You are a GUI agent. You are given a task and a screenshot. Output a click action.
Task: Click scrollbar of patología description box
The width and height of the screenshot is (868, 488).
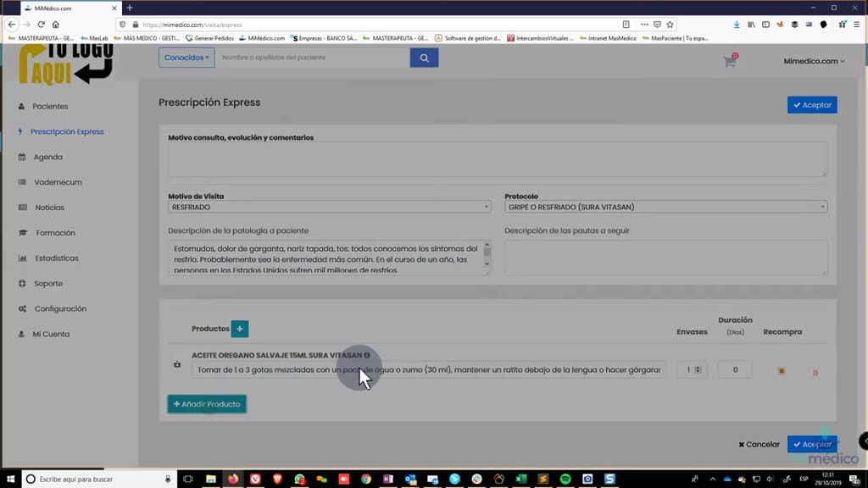[487, 256]
